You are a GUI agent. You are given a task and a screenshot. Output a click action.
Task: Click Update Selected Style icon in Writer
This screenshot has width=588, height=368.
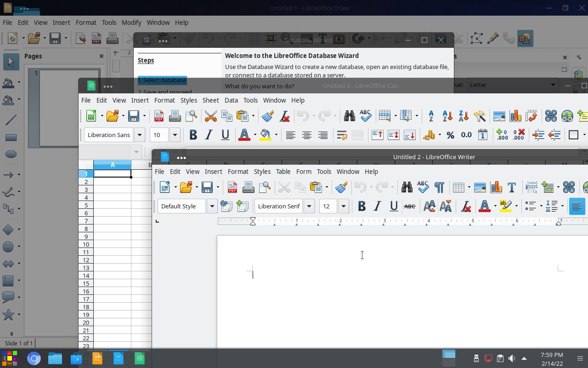(226, 207)
